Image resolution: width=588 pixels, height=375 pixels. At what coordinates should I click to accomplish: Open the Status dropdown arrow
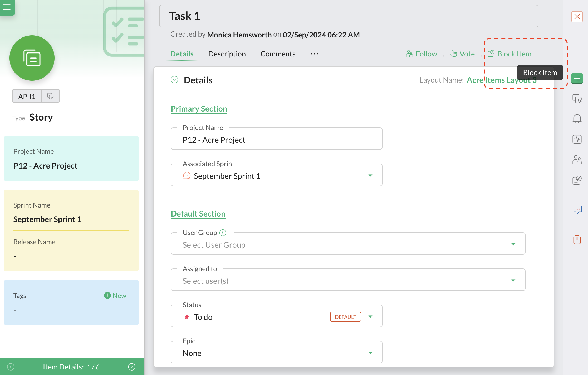(370, 317)
